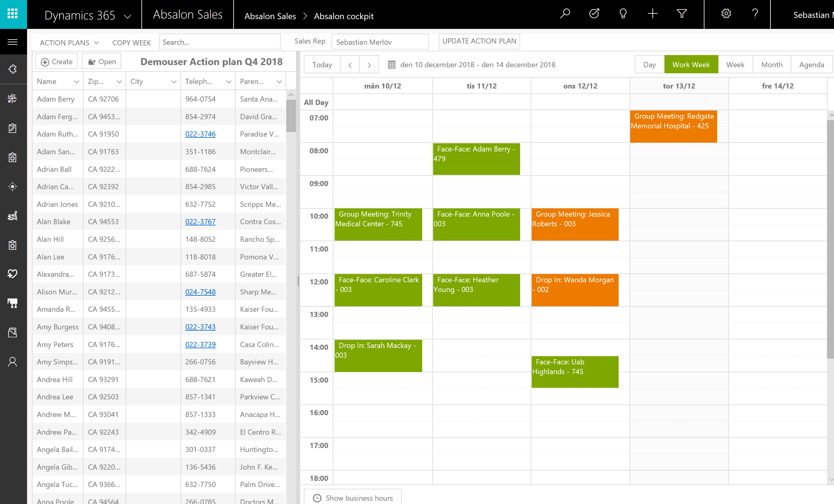Click the Sales Rep input field
Image resolution: width=834 pixels, height=504 pixels.
click(380, 42)
